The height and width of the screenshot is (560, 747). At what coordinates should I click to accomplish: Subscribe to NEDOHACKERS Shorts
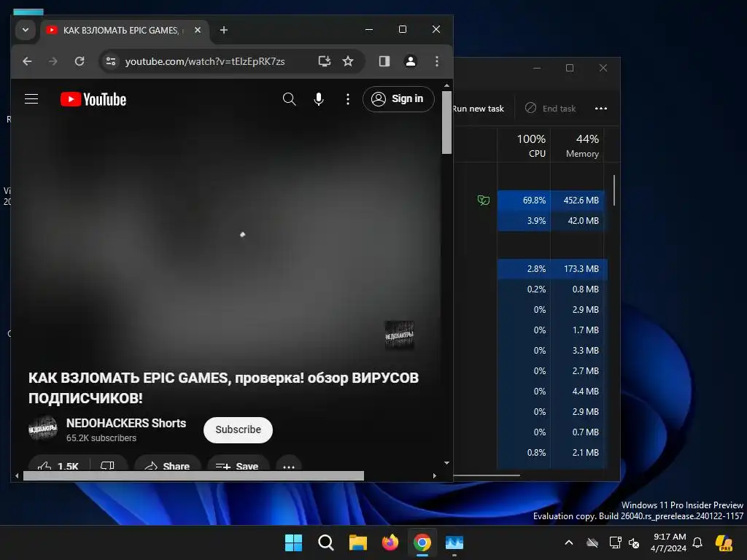click(x=239, y=429)
